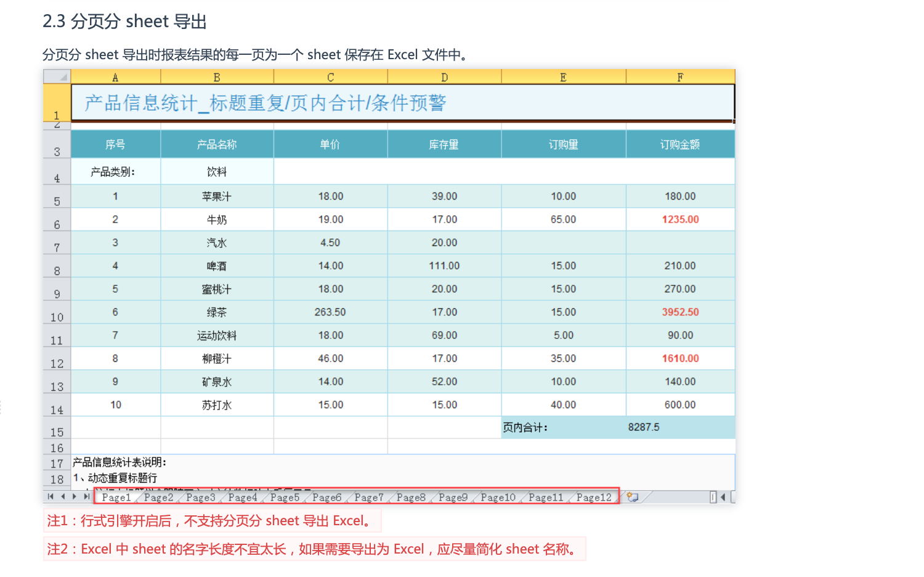Viewport: 924px width, 577px height.
Task: Click the previous sheet navigation arrow
Action: [62, 497]
